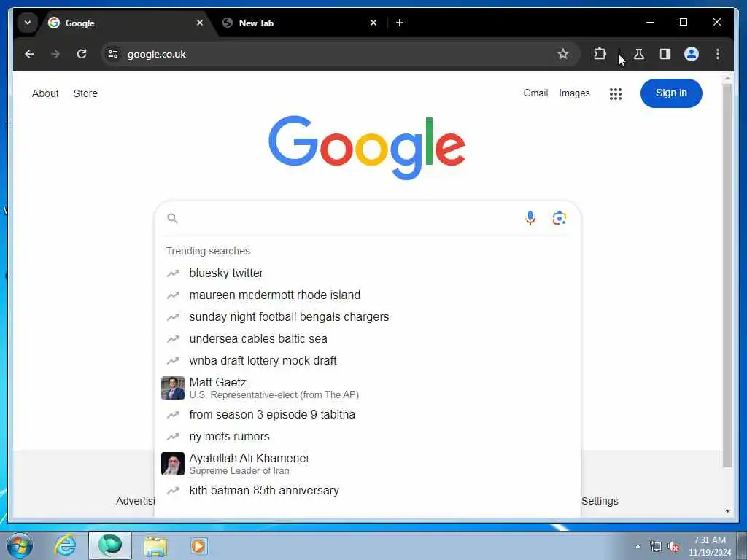Viewport: 747px width, 560px height.
Task: Click the address bar URL
Action: click(157, 54)
